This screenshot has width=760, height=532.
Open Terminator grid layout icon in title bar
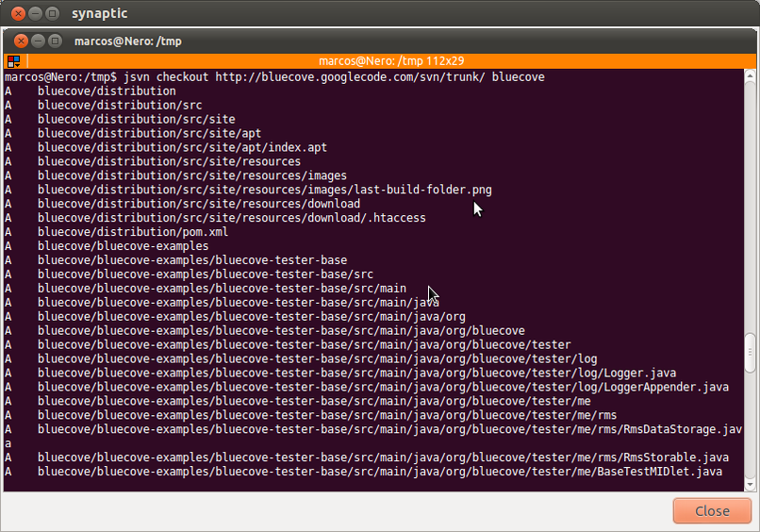(x=13, y=61)
